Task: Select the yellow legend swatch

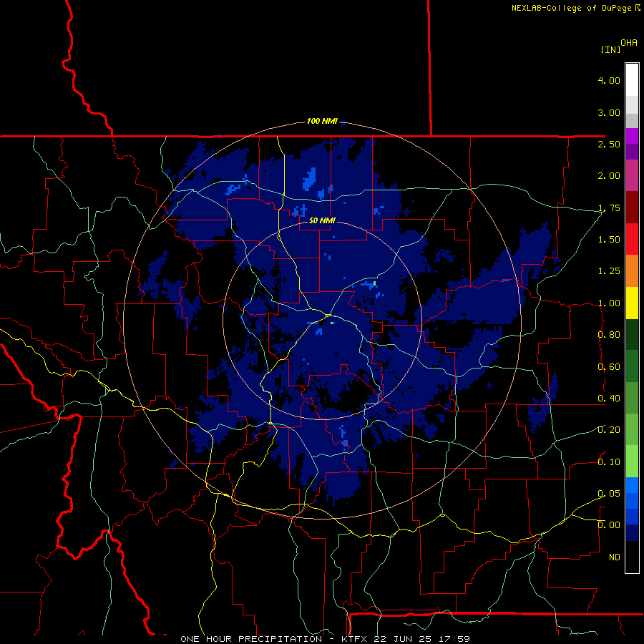Action: click(x=632, y=303)
